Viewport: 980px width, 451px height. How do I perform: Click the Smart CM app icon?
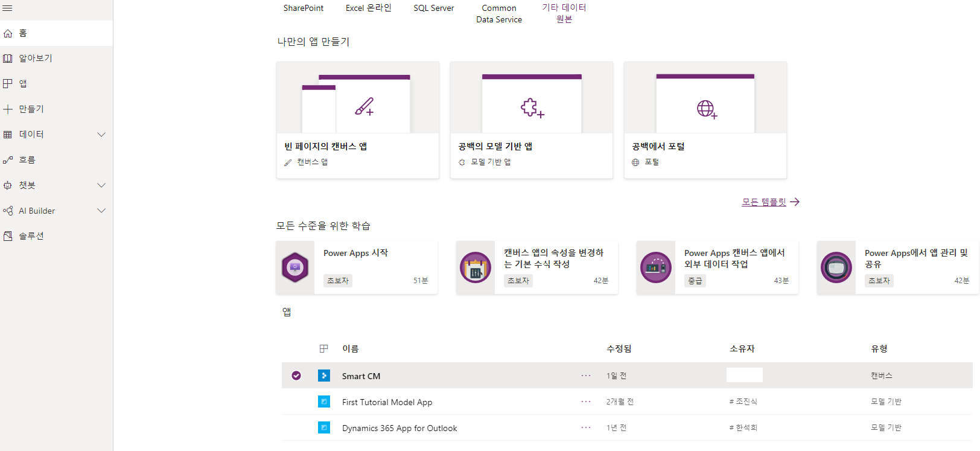pos(324,376)
